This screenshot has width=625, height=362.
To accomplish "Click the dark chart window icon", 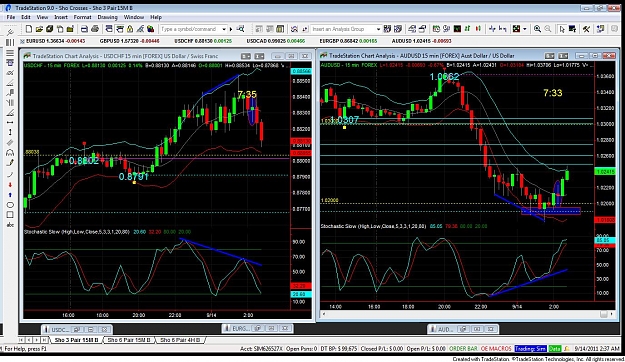I will pos(457,29).
